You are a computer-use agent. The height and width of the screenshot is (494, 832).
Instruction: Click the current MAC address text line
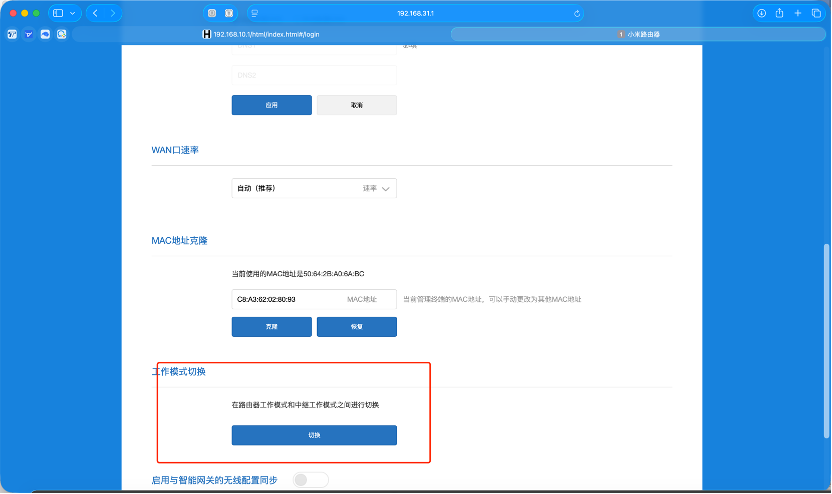tap(298, 274)
